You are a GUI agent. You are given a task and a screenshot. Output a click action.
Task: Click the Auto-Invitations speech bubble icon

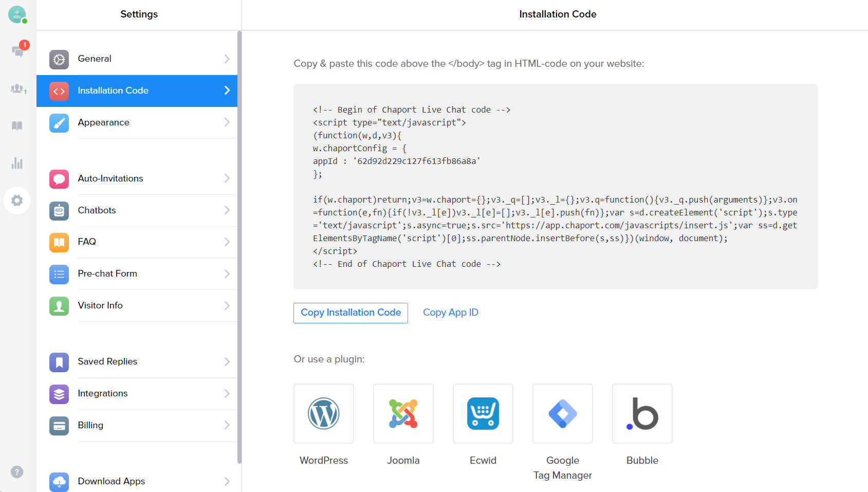59,179
